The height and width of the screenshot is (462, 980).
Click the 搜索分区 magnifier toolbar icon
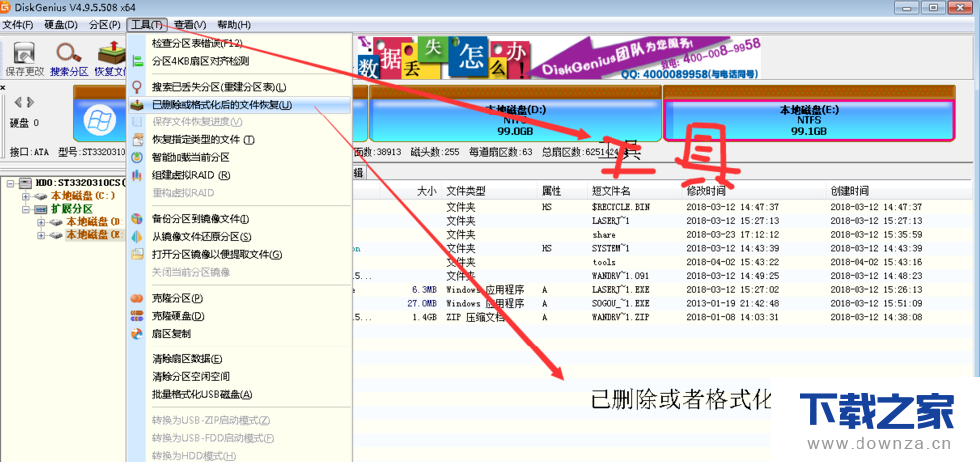(x=68, y=53)
